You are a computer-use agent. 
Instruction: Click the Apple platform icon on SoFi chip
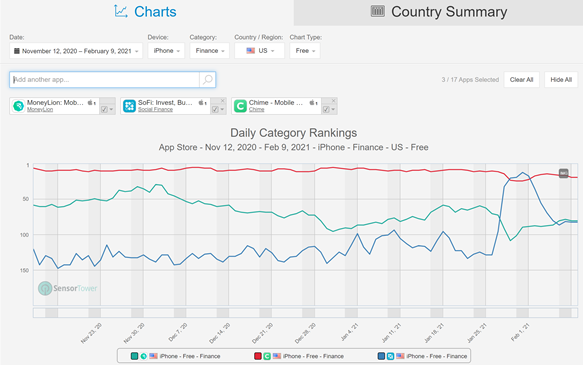pyautogui.click(x=201, y=102)
